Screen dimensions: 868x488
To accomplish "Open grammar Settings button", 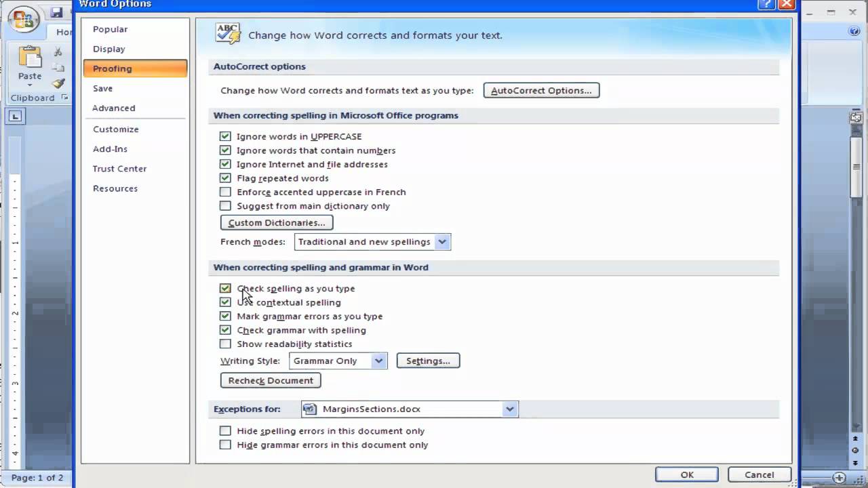I will [x=428, y=361].
